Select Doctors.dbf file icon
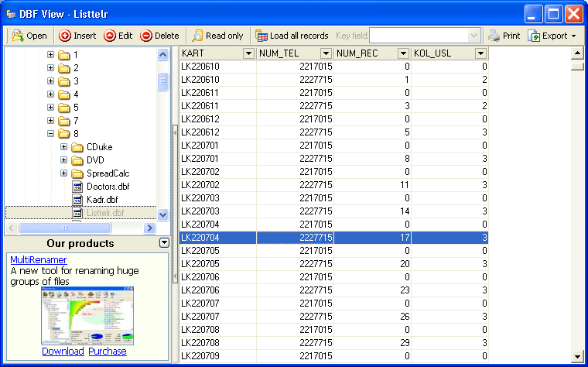Screen dimensions: 588x367 pos(77,187)
